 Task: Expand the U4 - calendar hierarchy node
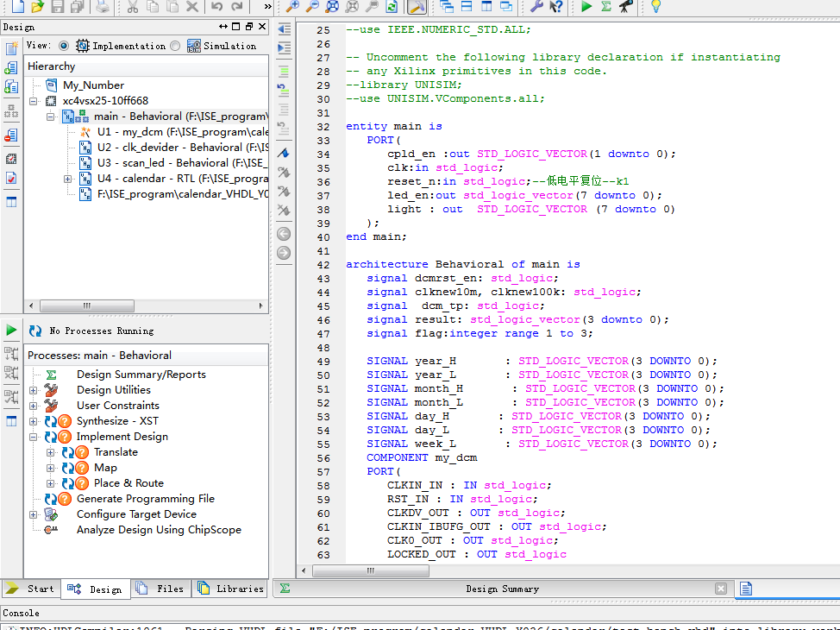tap(67, 179)
